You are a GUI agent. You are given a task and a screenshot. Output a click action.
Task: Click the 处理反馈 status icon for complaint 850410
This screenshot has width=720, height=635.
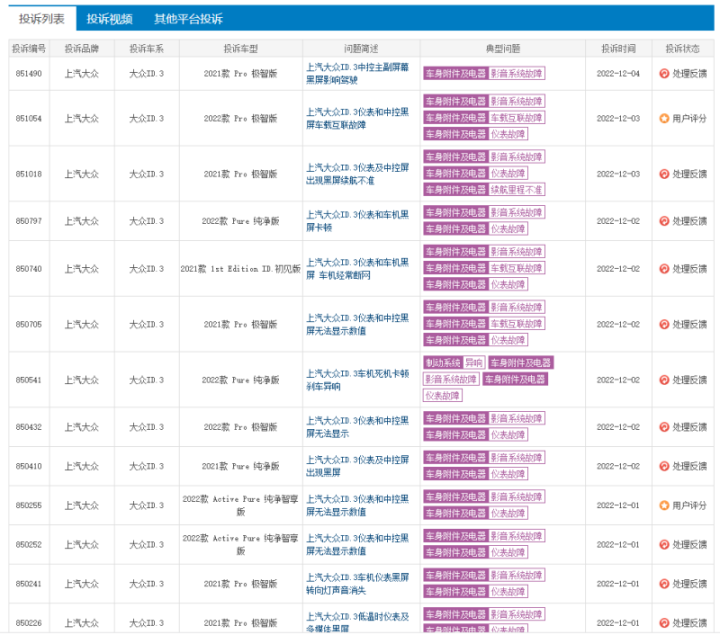[664, 466]
